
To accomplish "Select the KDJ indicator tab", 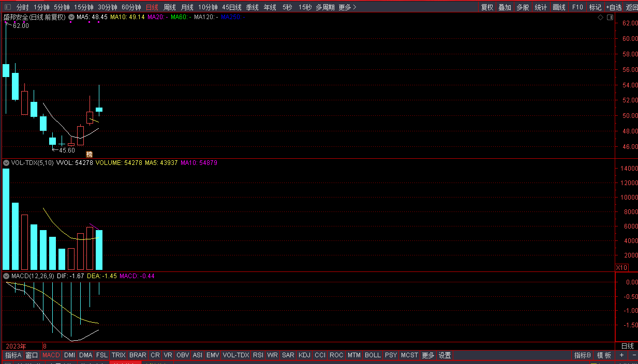I will pyautogui.click(x=305, y=355).
